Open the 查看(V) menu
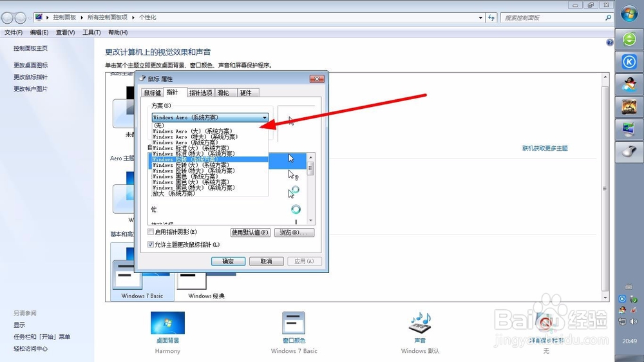Viewport: 644px width, 362px height. (65, 32)
